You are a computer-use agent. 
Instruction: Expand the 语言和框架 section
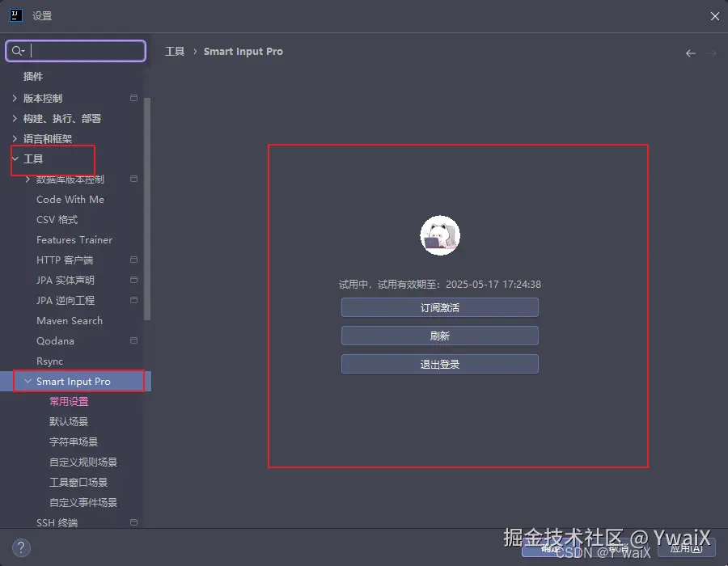pyautogui.click(x=14, y=138)
